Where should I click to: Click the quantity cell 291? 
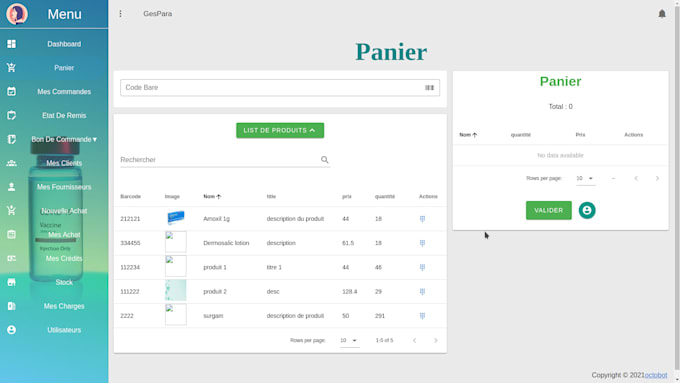pos(380,316)
